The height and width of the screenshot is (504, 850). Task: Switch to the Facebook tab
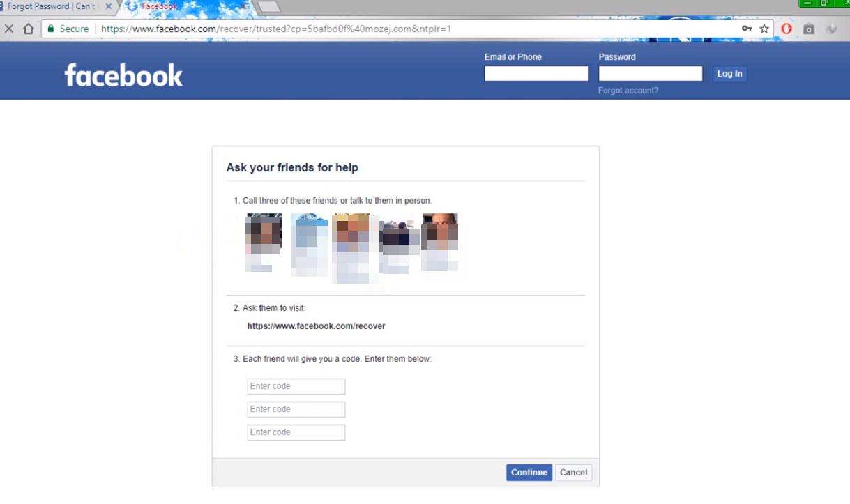click(x=185, y=6)
